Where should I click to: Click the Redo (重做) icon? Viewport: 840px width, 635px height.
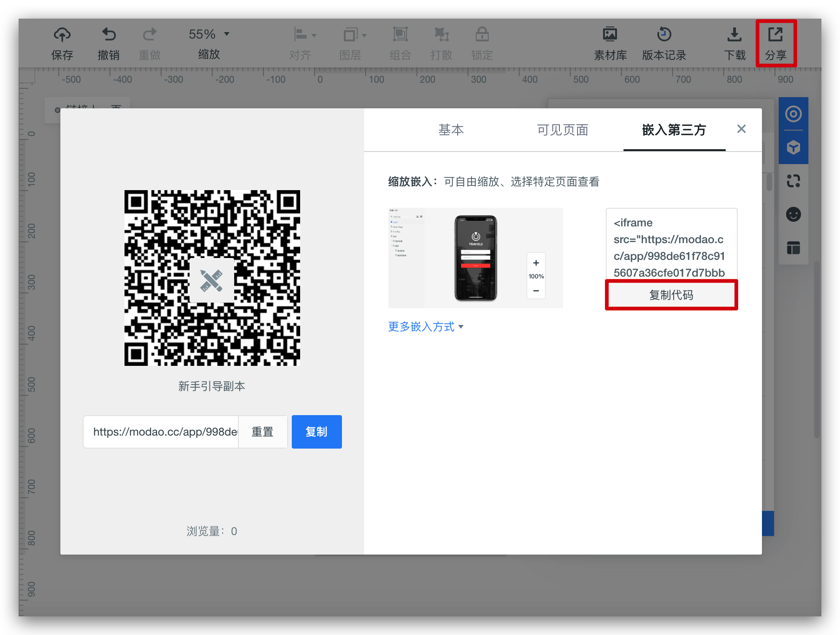click(150, 34)
